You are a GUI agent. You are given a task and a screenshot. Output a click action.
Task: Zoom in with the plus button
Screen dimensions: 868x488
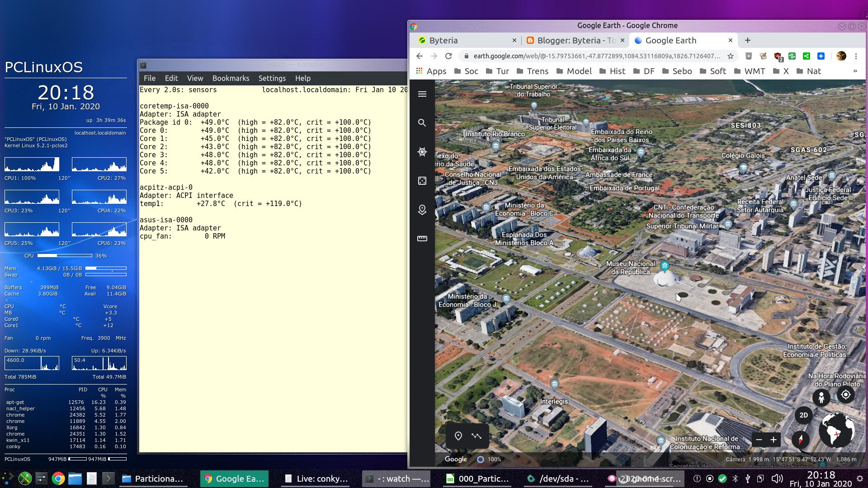pos(774,440)
